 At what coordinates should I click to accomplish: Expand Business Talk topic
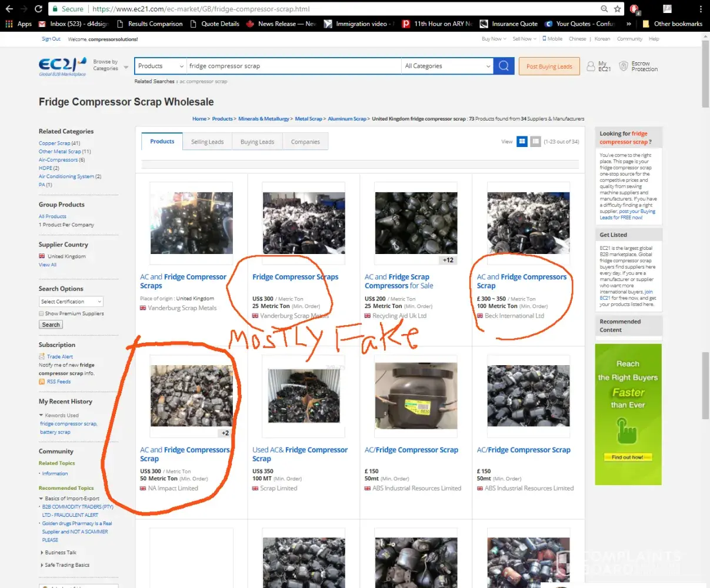(x=42, y=553)
